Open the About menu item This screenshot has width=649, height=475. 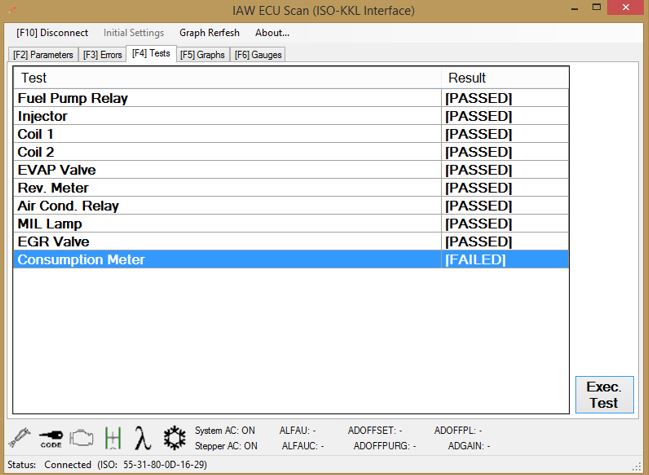click(x=272, y=33)
